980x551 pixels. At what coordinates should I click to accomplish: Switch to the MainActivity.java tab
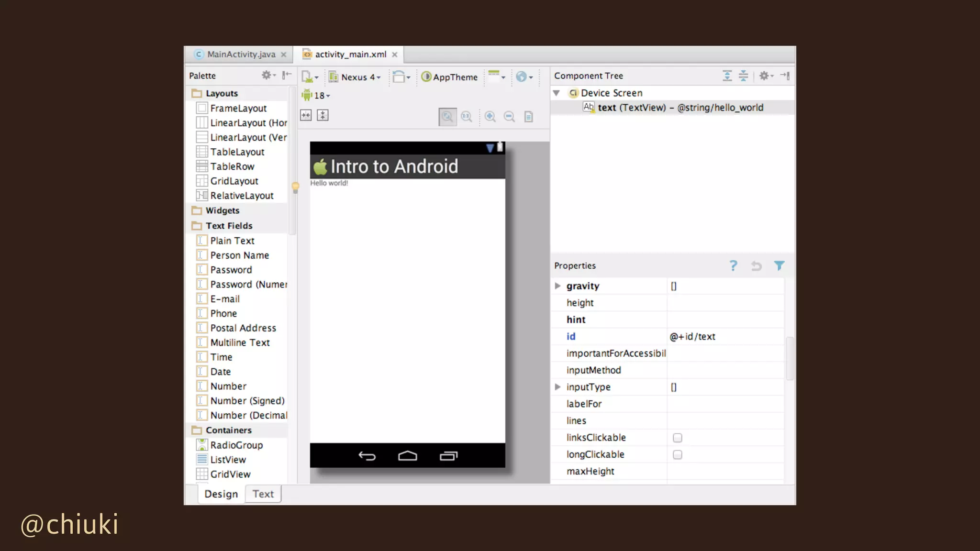[x=241, y=55]
